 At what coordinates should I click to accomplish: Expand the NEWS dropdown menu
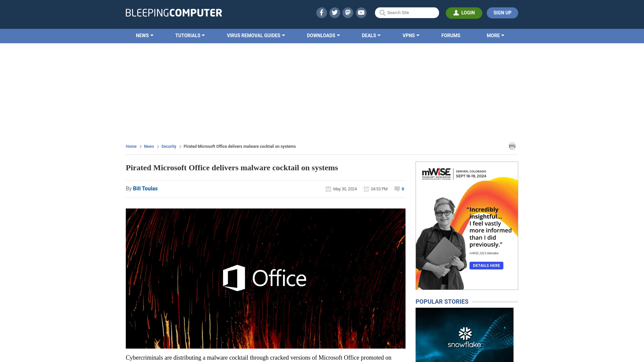[145, 35]
